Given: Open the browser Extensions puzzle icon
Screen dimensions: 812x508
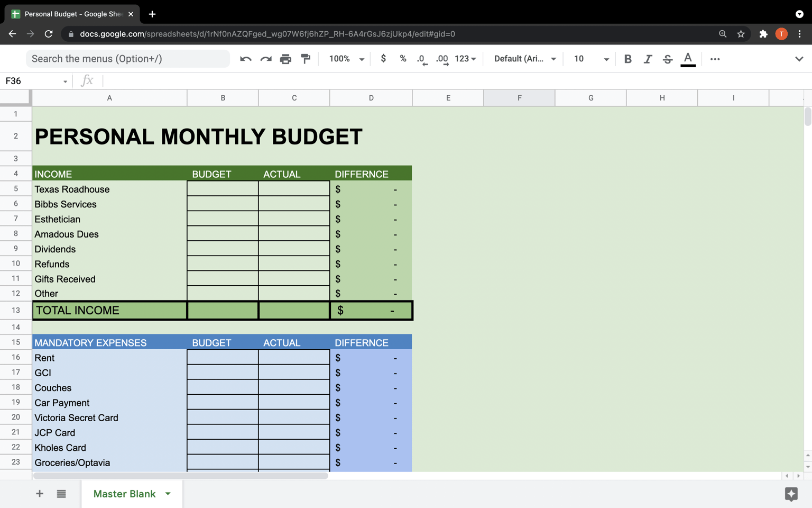Looking at the screenshot, I should coord(763,34).
